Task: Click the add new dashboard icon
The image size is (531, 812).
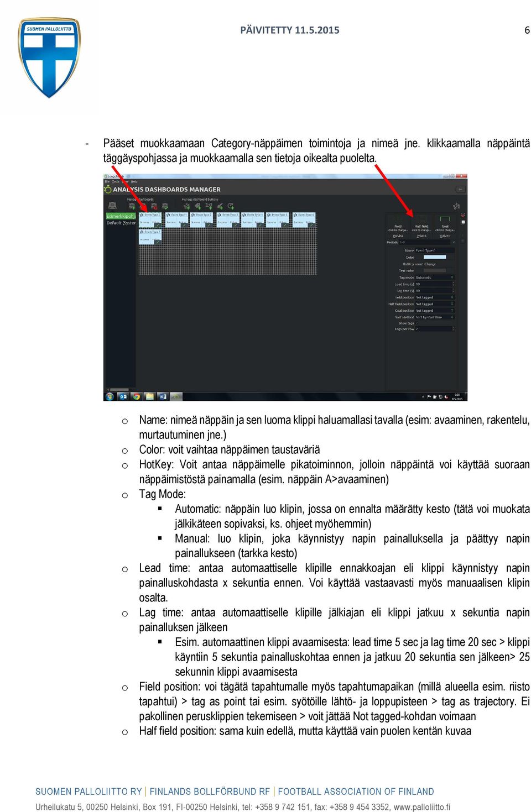Action: click(x=132, y=206)
